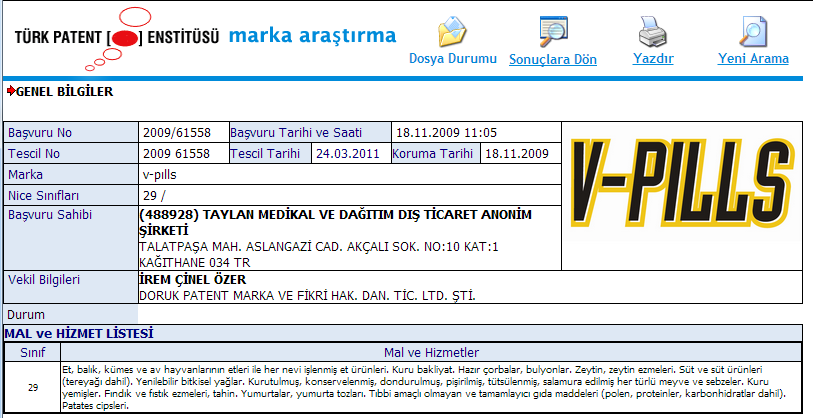Viewport: 813px width, 418px height.
Task: Click the Yeni Arama search document icon
Action: tap(753, 31)
